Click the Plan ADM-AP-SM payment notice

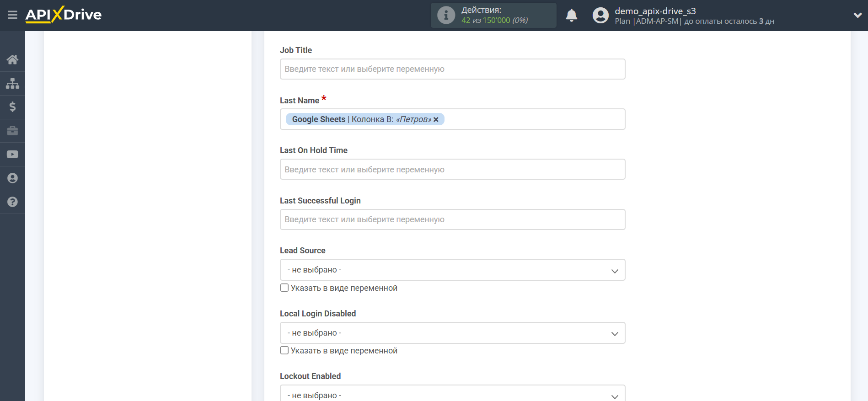coord(694,21)
